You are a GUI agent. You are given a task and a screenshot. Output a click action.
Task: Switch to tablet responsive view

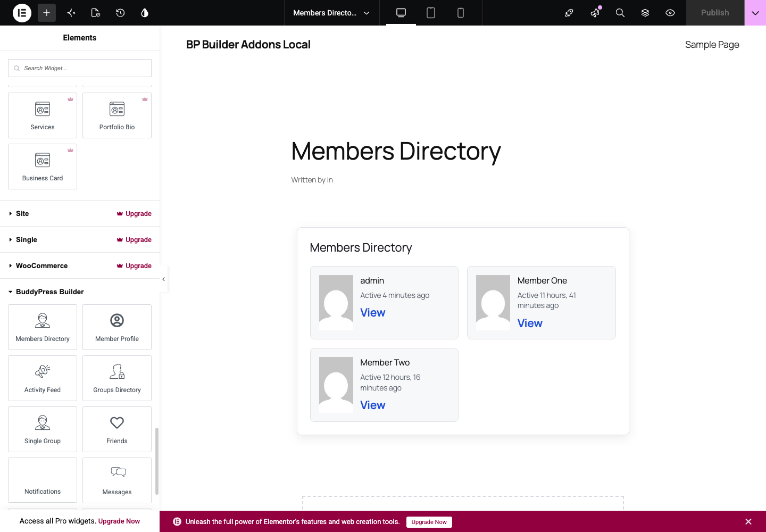(x=431, y=13)
